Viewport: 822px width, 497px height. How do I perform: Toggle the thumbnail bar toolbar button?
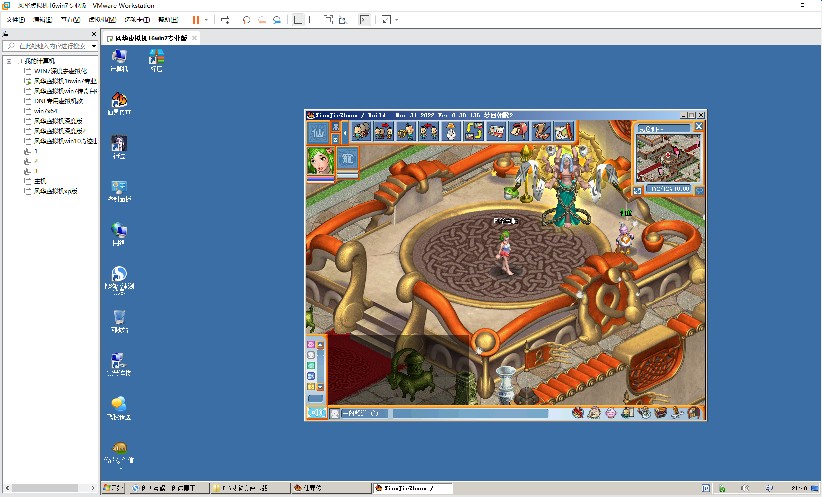tap(310, 20)
